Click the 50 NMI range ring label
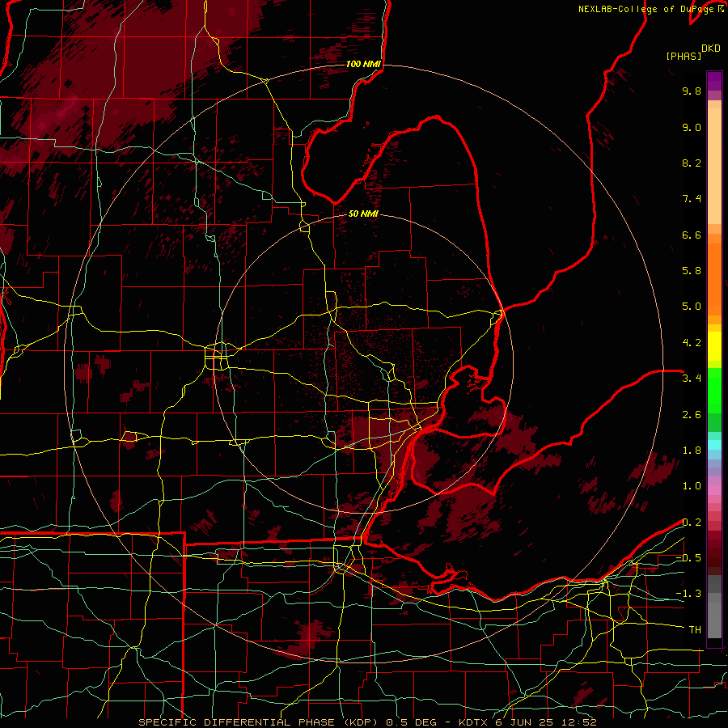 363,214
